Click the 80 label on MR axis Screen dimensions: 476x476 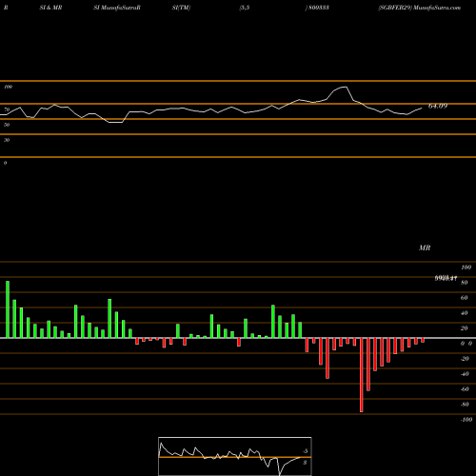465,283
